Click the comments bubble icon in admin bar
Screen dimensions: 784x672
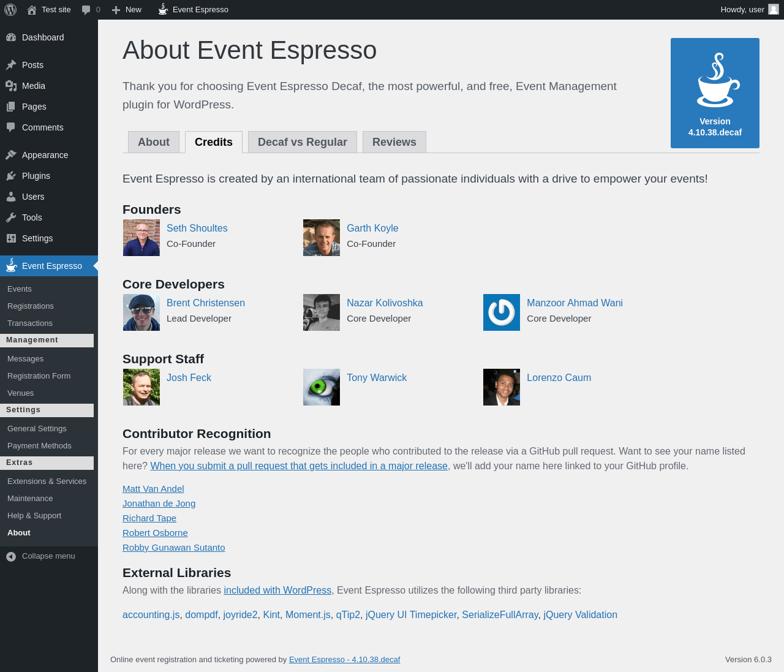pos(86,10)
